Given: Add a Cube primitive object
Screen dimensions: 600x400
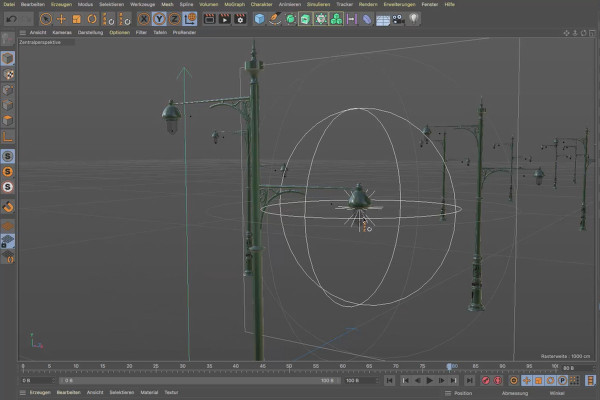Looking at the screenshot, I should 259,19.
